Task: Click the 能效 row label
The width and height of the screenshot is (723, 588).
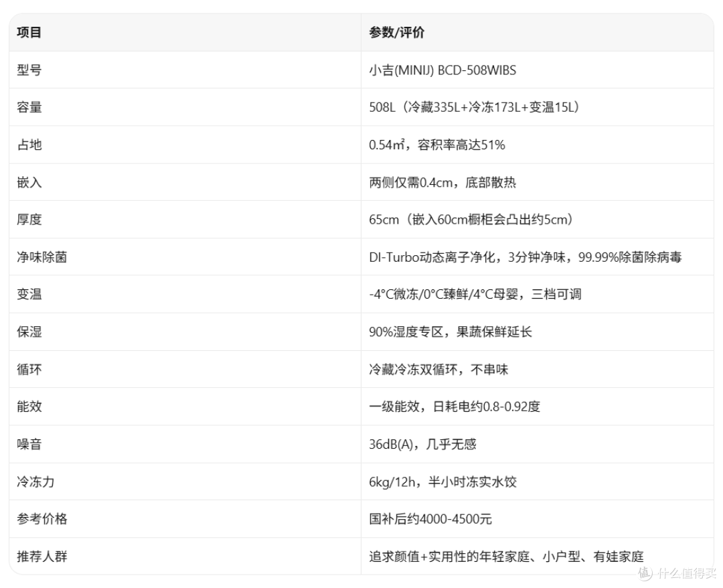Action: (29, 407)
